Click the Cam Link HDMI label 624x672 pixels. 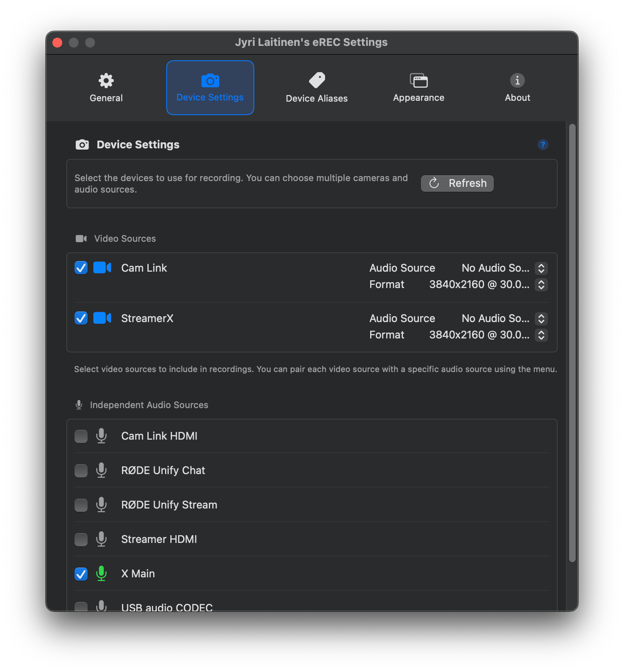pos(159,436)
